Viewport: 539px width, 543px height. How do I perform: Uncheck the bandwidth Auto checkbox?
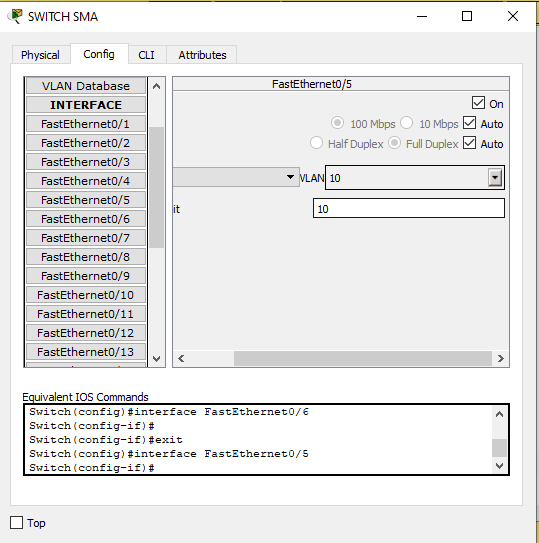pos(470,123)
